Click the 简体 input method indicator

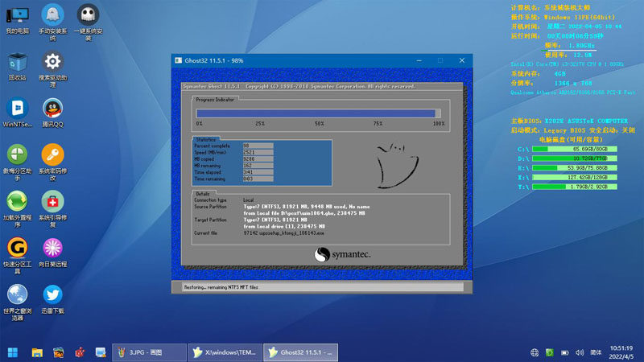(x=596, y=352)
